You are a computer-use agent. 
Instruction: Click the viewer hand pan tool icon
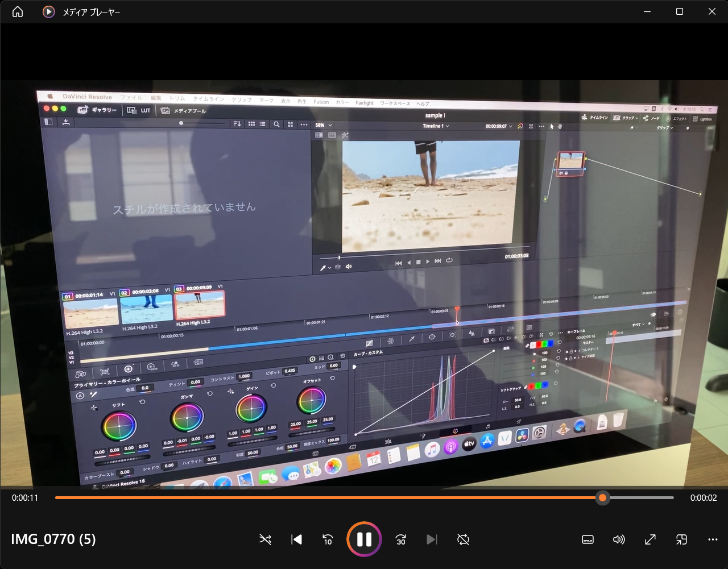click(x=560, y=126)
